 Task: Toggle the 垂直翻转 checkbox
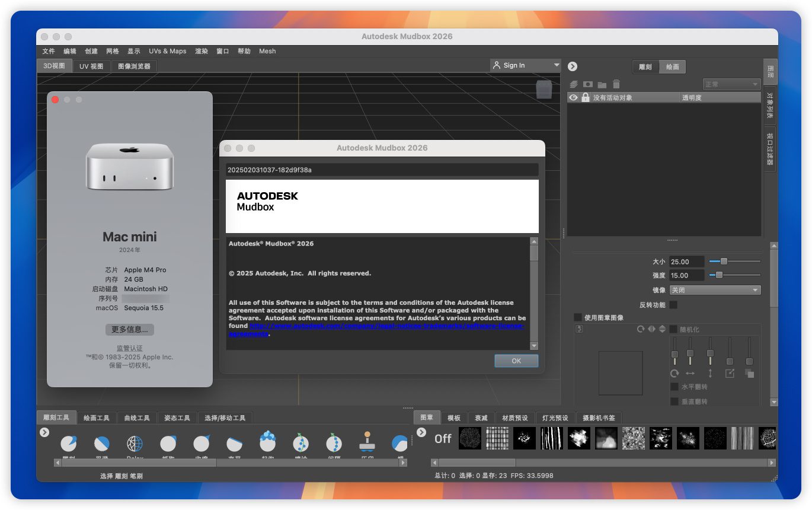674,401
